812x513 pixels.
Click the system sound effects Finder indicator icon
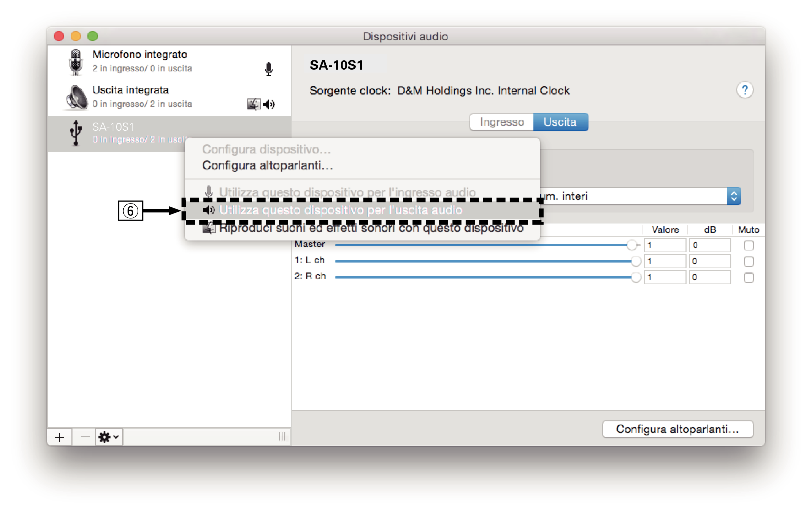tap(254, 104)
